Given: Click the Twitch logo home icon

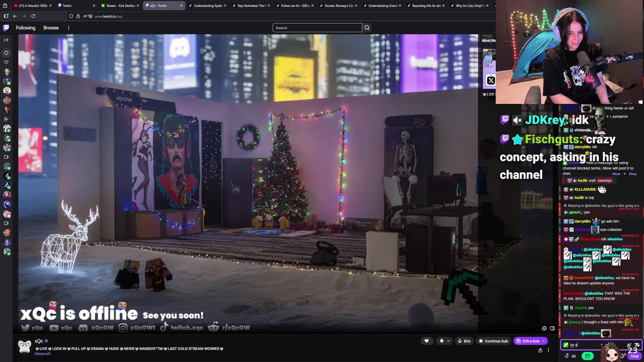Looking at the screenshot, I should pos(6,28).
